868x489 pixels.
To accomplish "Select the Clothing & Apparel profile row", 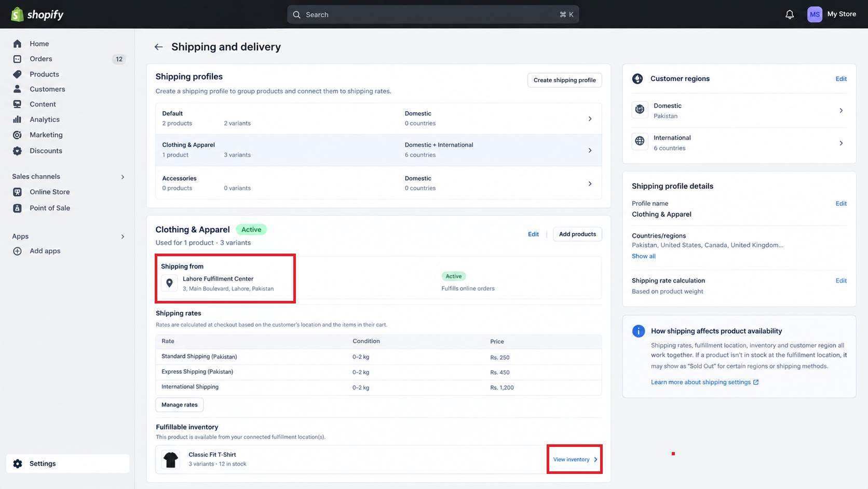I will 379,150.
